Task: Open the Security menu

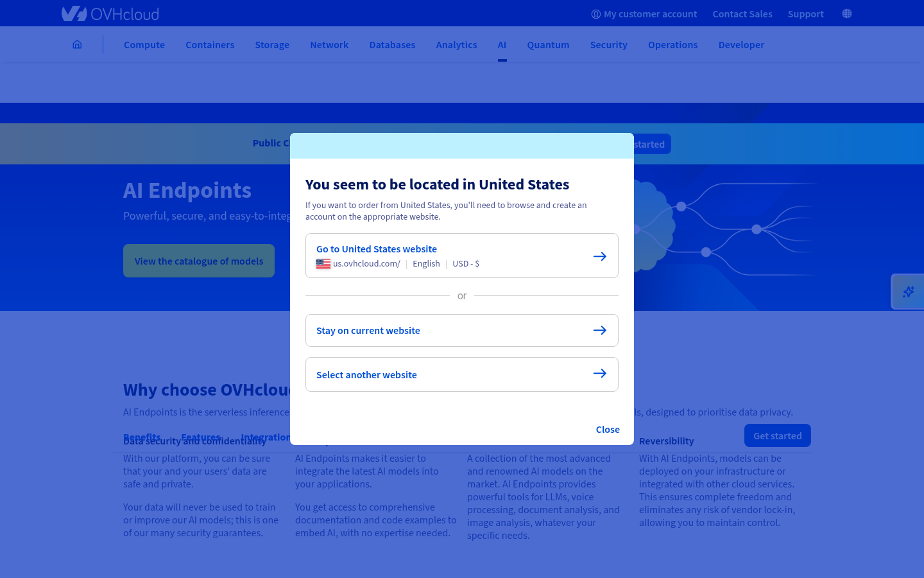Action: (608, 45)
